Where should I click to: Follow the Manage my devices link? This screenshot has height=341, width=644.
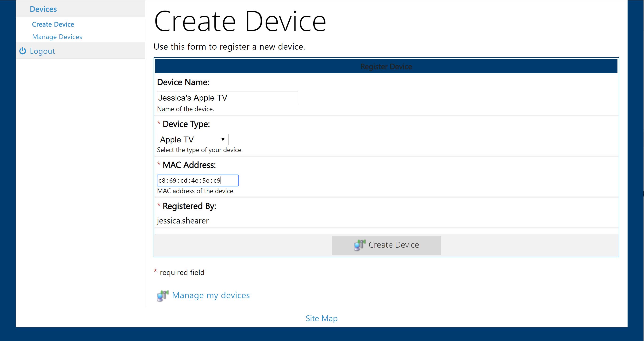pos(210,295)
